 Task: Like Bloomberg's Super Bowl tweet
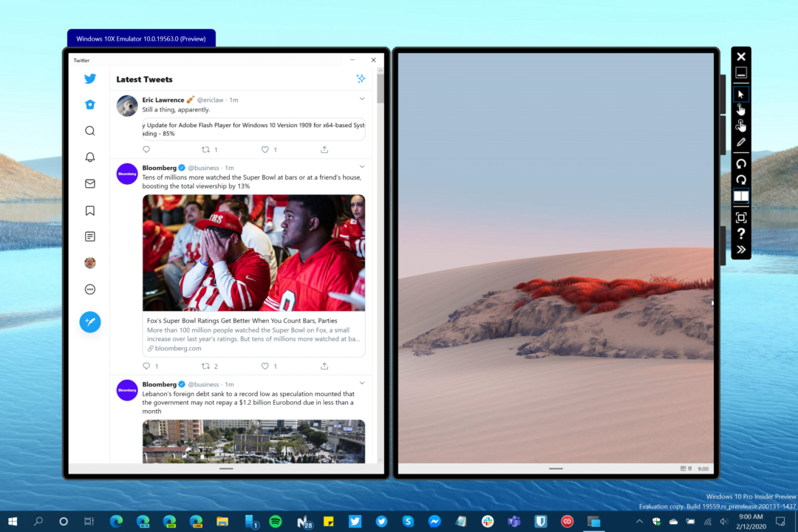tap(265, 366)
